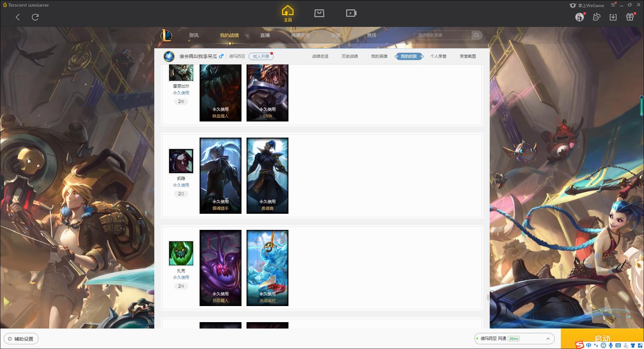Open the 查找 tab

372,35
